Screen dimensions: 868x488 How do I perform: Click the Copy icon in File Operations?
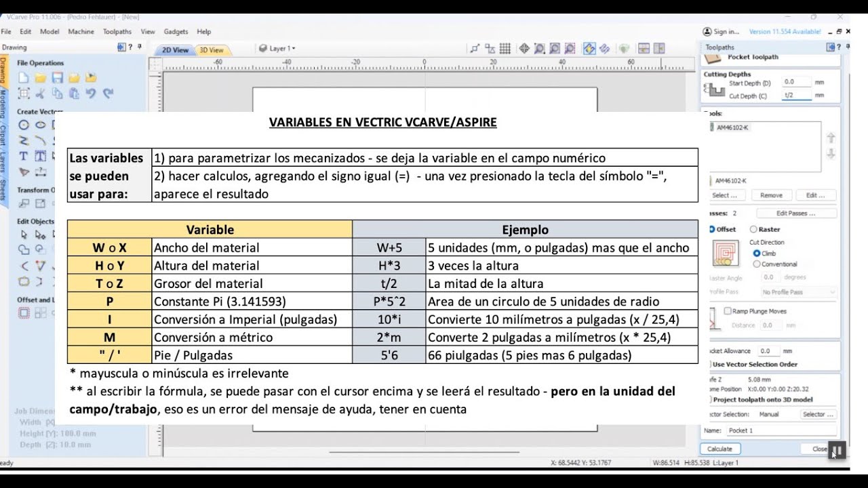pyautogui.click(x=57, y=94)
